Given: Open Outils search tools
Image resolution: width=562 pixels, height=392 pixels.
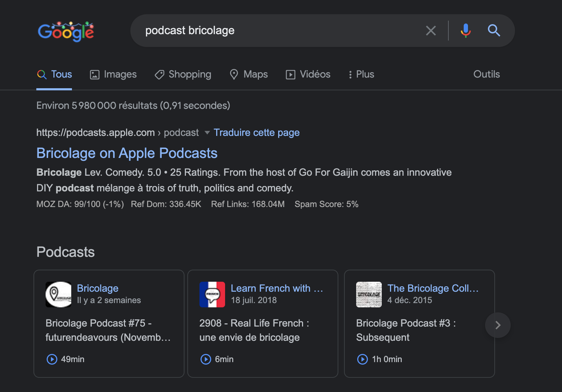Looking at the screenshot, I should click(x=486, y=74).
